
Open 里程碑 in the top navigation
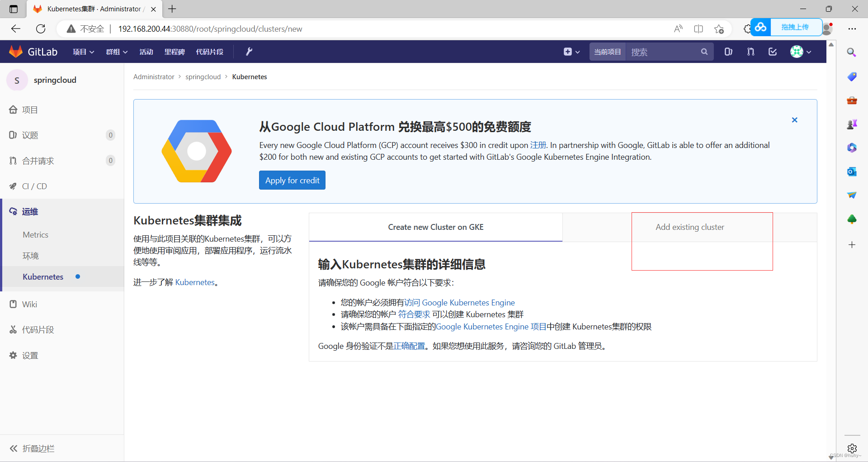pos(175,52)
